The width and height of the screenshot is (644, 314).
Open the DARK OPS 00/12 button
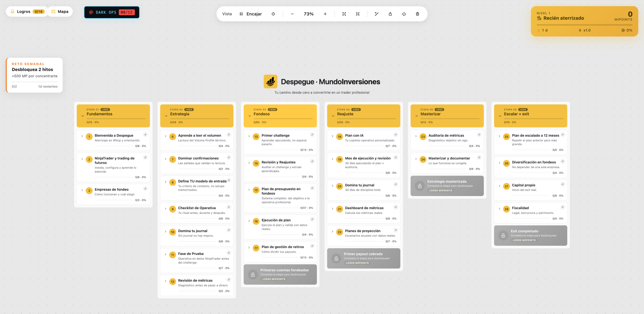tap(112, 12)
